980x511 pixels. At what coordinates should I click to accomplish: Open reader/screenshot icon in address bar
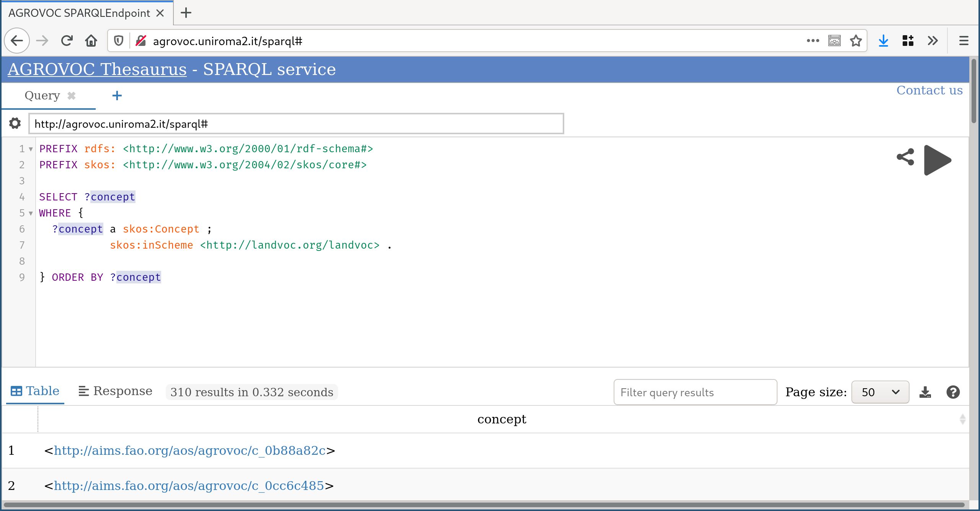pos(835,41)
